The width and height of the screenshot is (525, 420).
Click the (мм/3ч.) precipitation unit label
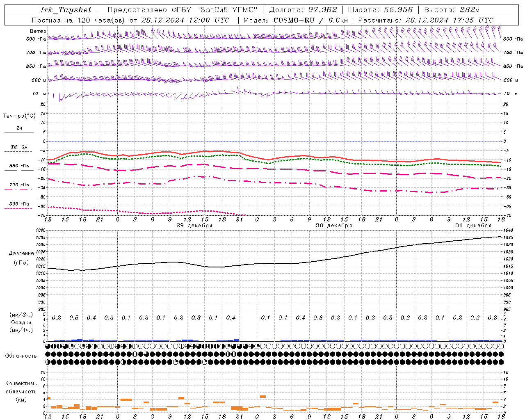pos(21,315)
